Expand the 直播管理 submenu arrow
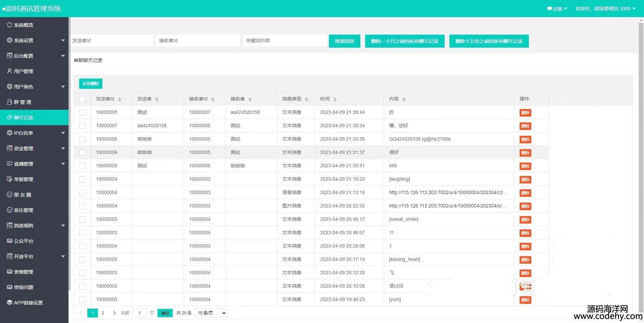The image size is (644, 323). pyautogui.click(x=63, y=164)
